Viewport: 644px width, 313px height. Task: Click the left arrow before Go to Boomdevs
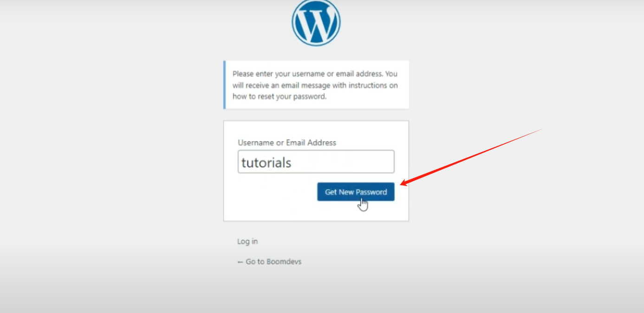tap(240, 262)
